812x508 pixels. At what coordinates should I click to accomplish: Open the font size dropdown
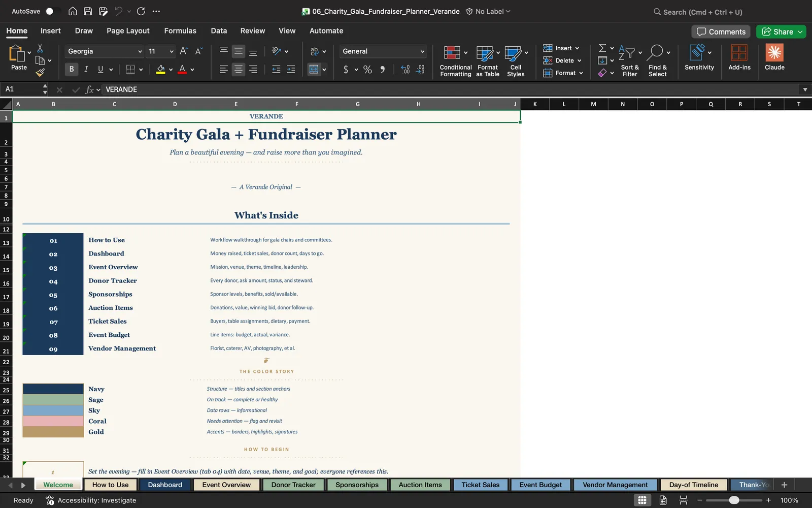(172, 51)
